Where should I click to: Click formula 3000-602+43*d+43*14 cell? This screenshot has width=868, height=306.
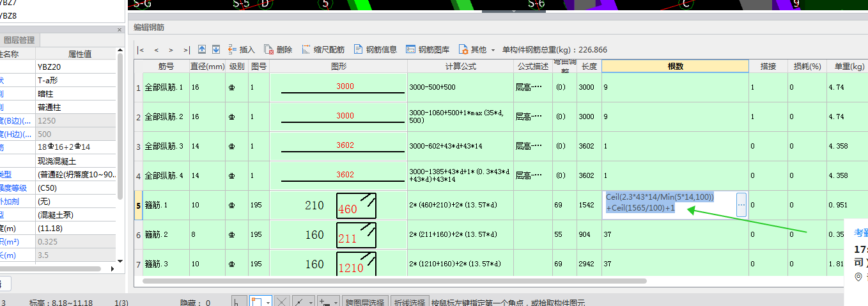click(460, 146)
